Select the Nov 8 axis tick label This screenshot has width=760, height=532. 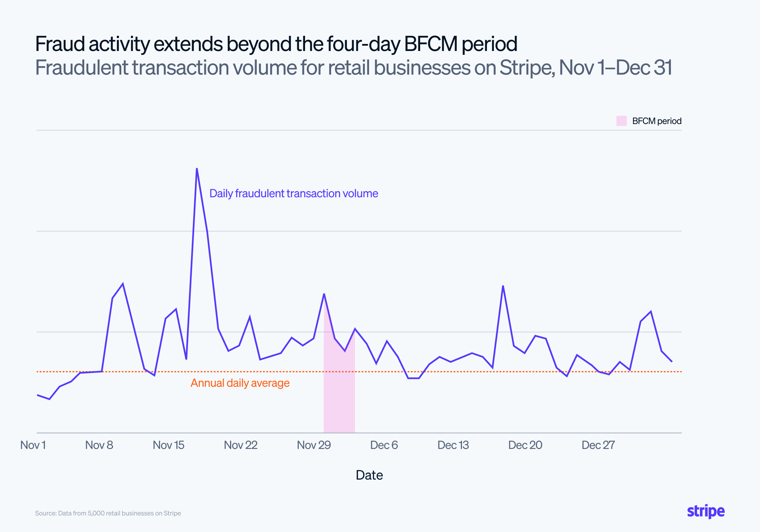99,445
